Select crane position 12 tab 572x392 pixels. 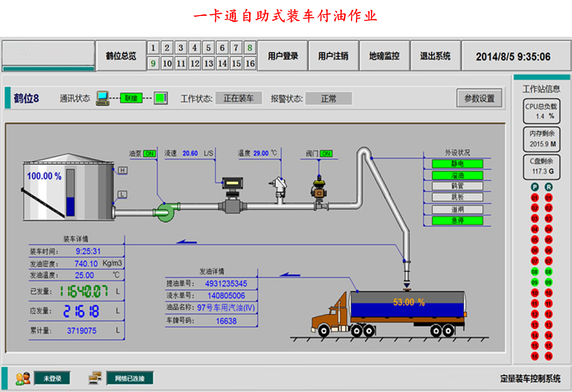195,63
